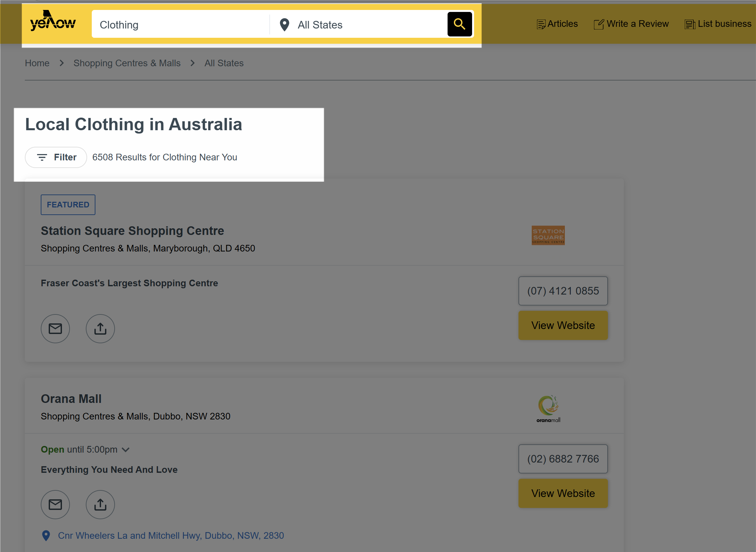This screenshot has height=552, width=756.
Task: Click the Write a Review pencil icon
Action: (x=599, y=24)
